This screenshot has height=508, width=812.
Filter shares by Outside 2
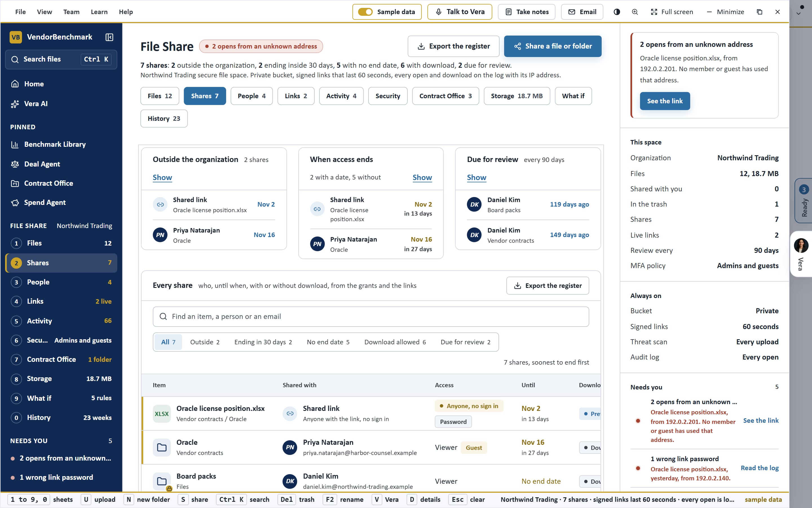(x=205, y=342)
